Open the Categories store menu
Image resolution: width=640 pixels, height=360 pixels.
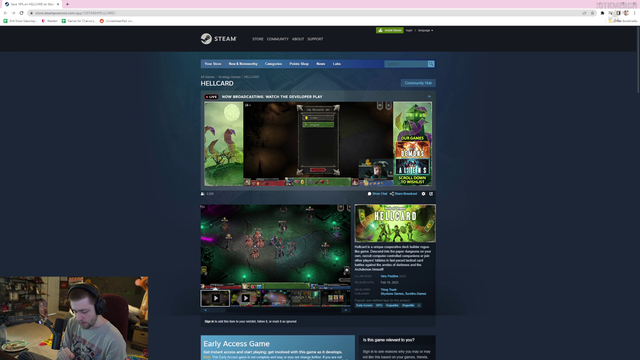pyautogui.click(x=273, y=64)
